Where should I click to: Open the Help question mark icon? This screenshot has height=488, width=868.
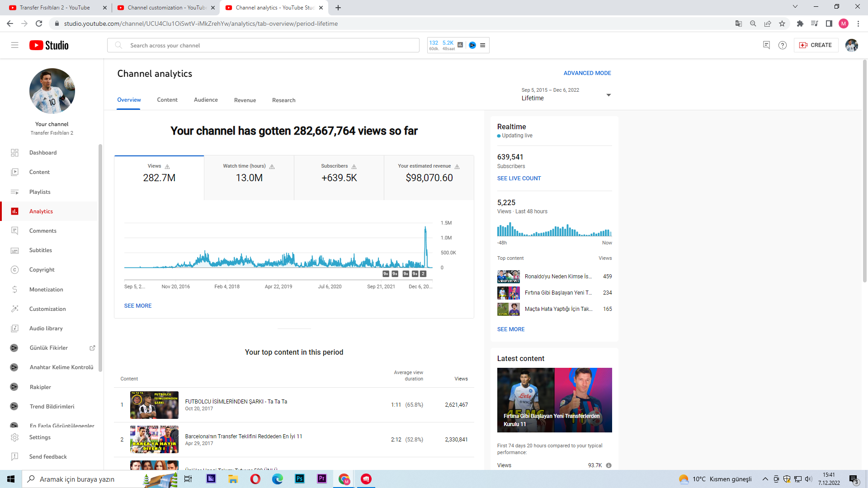coord(783,45)
